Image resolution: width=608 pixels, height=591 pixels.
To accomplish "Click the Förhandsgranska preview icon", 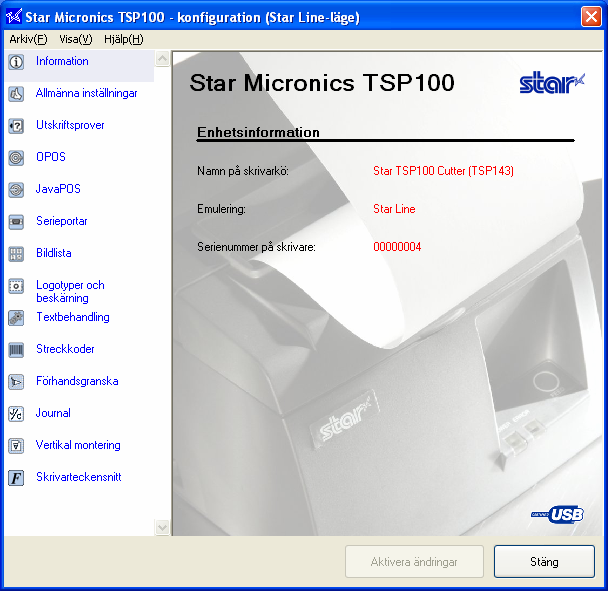I will point(16,382).
